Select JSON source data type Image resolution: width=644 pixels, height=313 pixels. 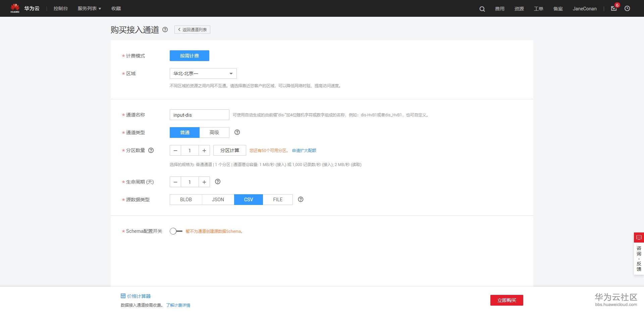point(218,200)
